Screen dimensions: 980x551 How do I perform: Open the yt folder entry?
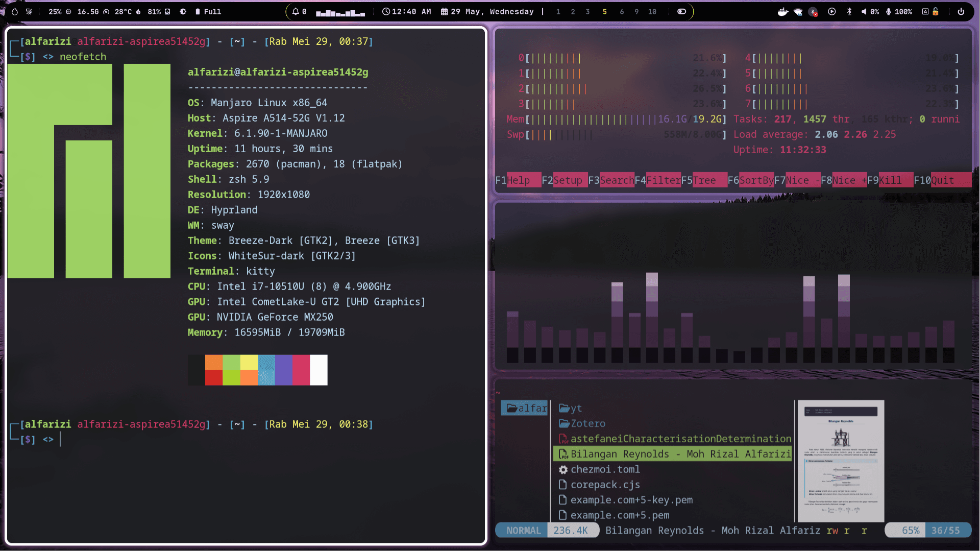[x=570, y=408]
